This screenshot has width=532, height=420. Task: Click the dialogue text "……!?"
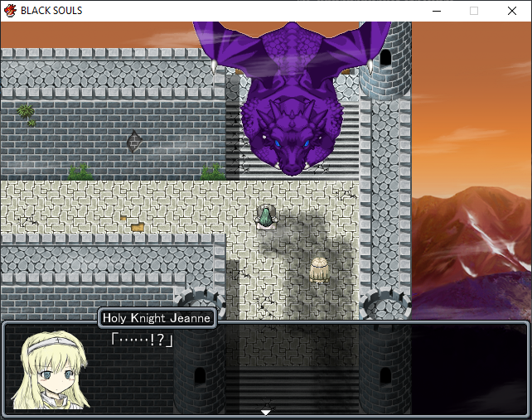143,340
